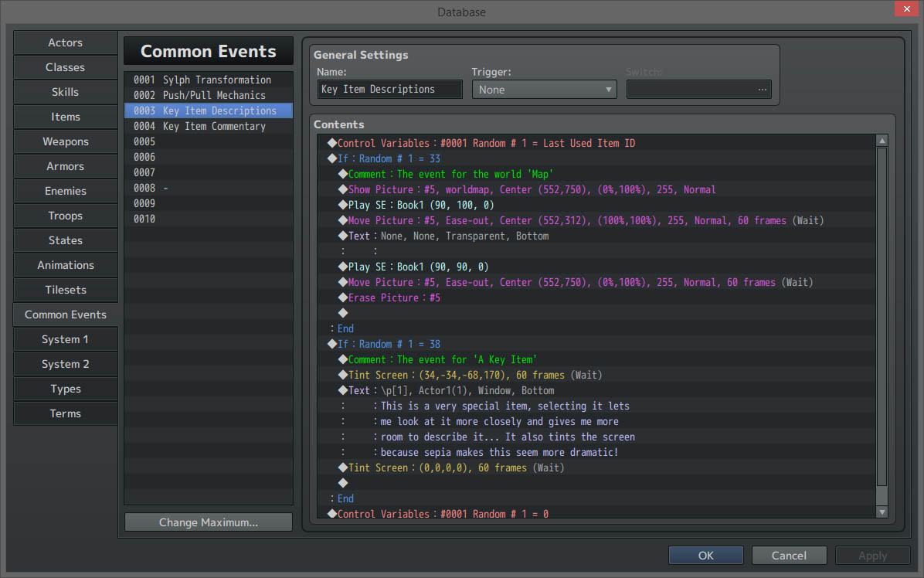Screen dimensions: 924x578
Task: Click the scrollbar down arrow in Contents
Action: click(882, 512)
